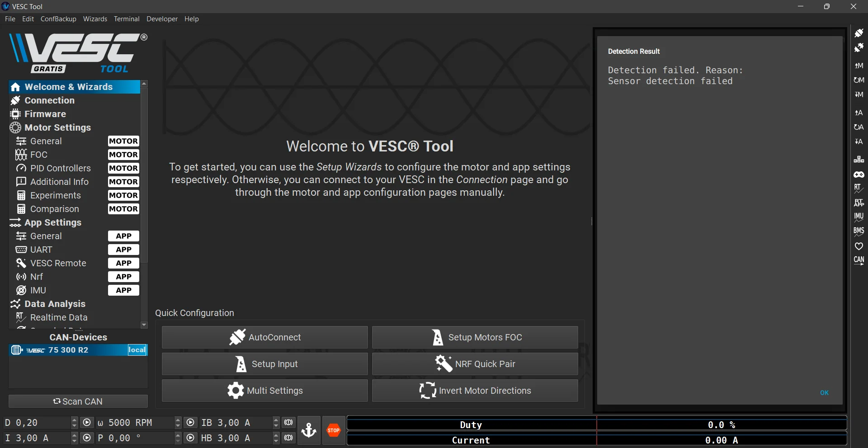The height and width of the screenshot is (448, 868).
Task: Open the Edit menu
Action: point(28,19)
